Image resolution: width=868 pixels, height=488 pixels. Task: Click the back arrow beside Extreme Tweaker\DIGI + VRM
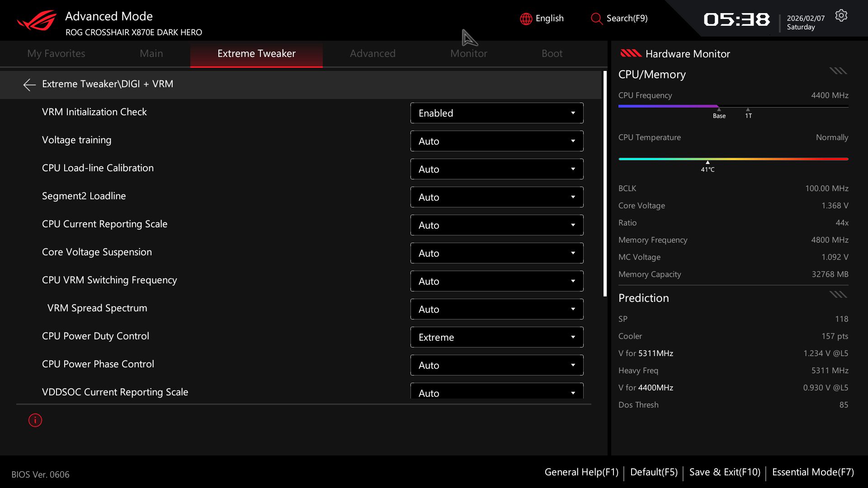click(x=29, y=84)
